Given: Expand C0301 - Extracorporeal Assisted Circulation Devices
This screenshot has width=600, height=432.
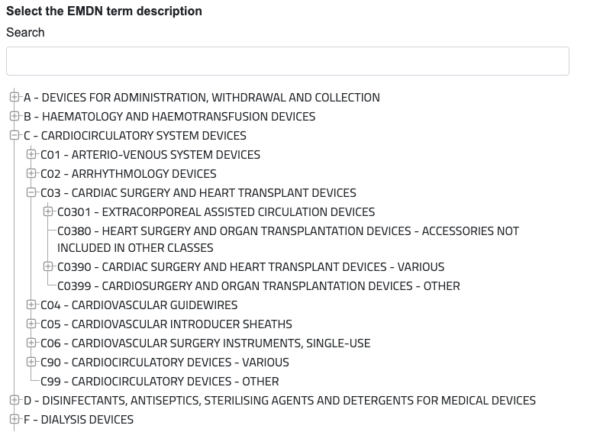Looking at the screenshot, I should 50,212.
